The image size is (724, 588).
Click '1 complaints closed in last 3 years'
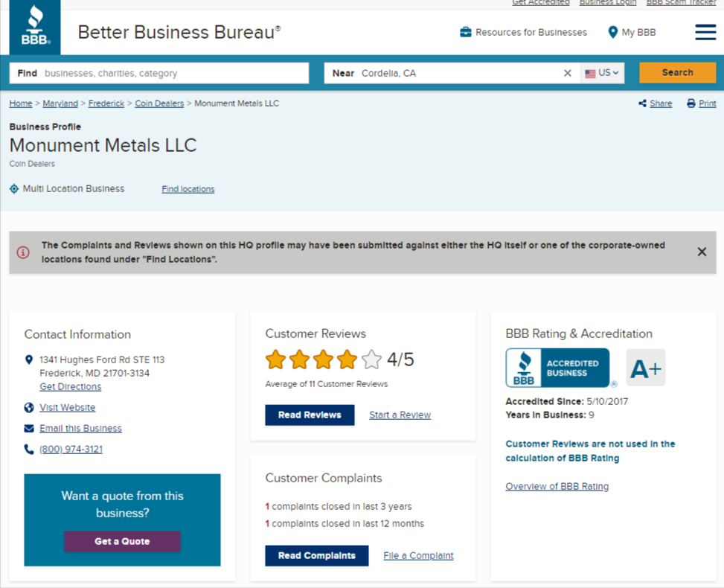coord(339,507)
